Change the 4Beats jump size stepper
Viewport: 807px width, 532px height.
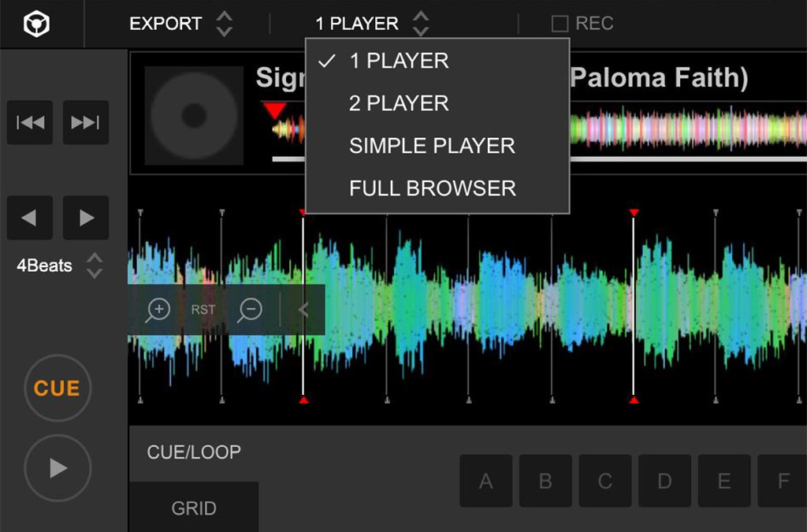pos(94,266)
